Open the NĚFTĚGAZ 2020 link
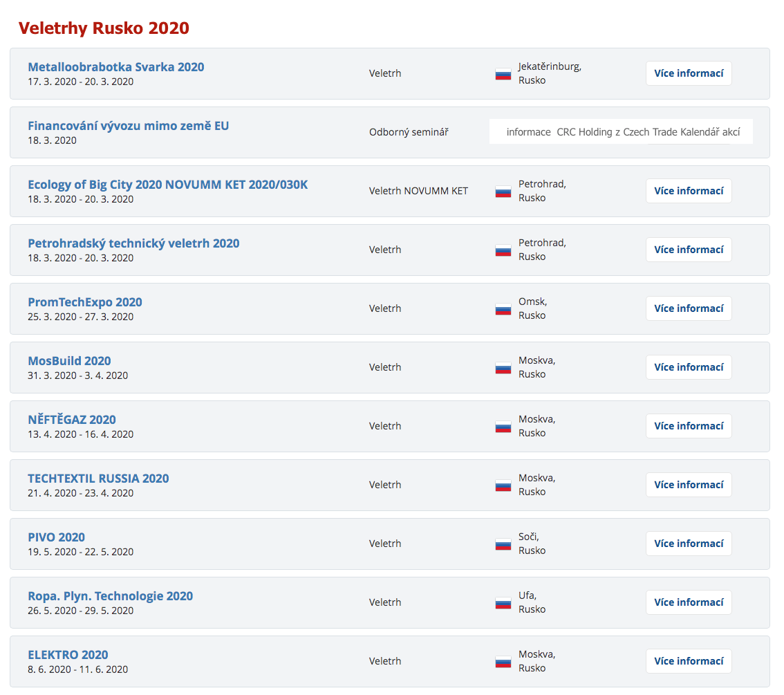This screenshot has width=784, height=695. (72, 420)
